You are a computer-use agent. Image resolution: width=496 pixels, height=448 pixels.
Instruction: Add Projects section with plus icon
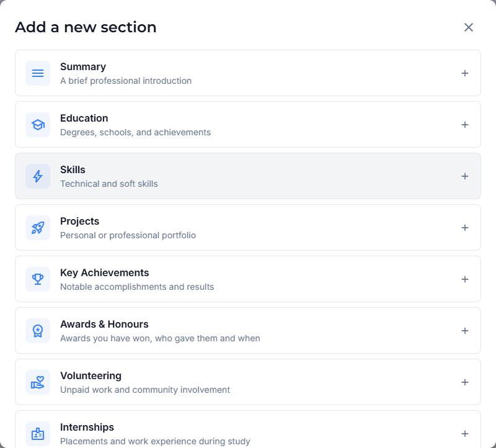pos(464,228)
